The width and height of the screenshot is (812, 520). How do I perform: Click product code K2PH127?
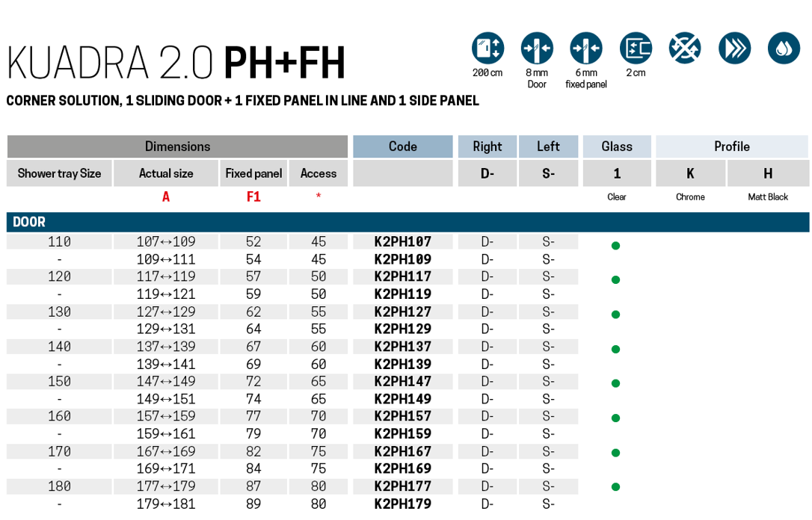point(402,312)
